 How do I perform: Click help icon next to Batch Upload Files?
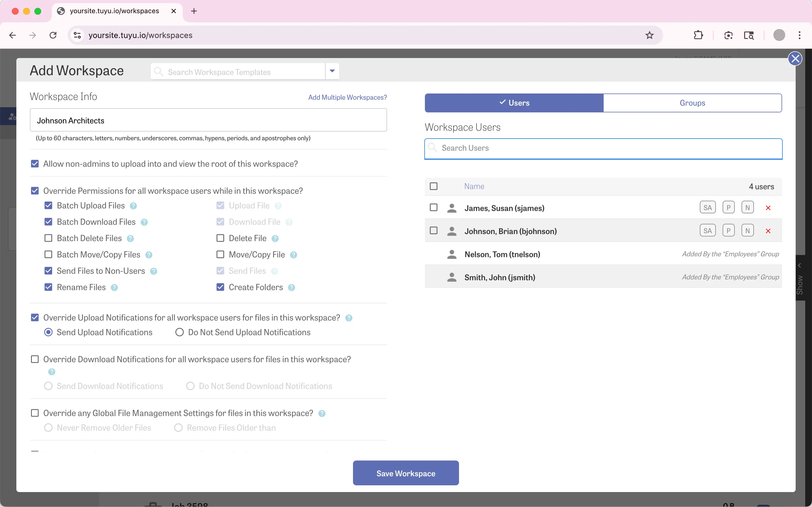point(133,206)
